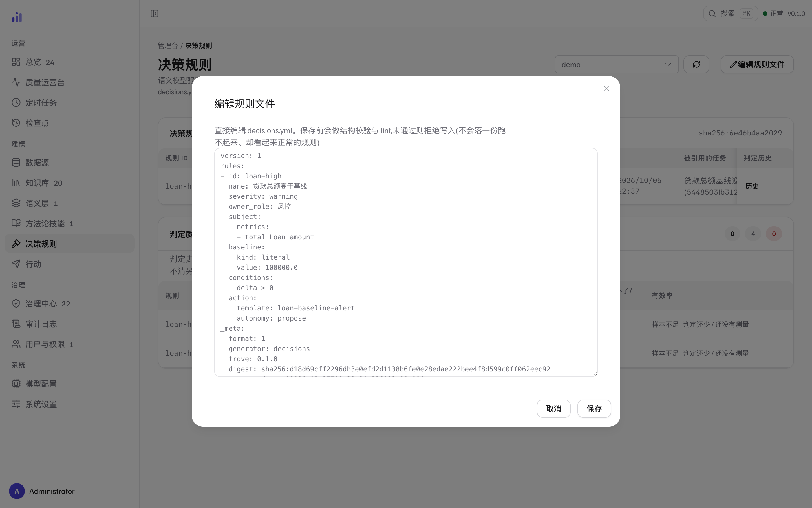The width and height of the screenshot is (812, 508).
Task: Click the sha256:6e46b4aa2029 hash text
Action: click(x=740, y=133)
